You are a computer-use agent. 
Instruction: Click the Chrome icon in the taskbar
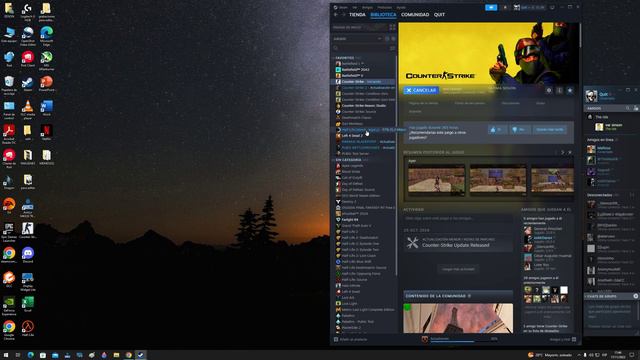129,355
